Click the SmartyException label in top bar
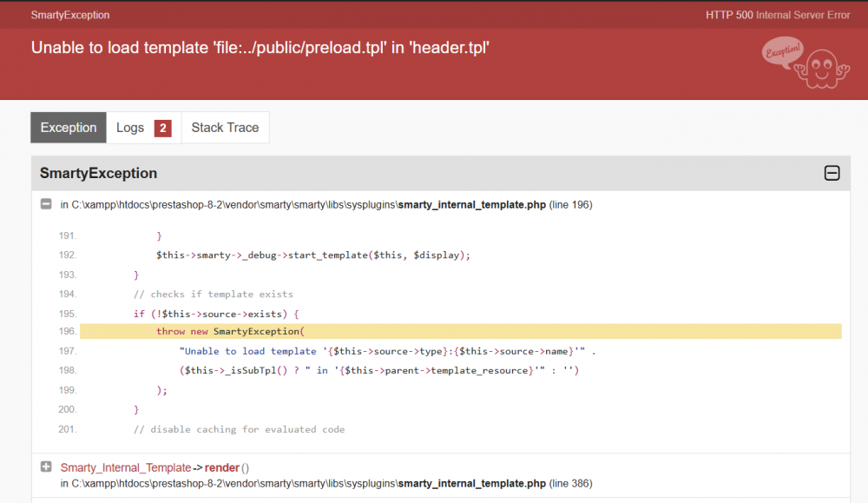The height and width of the screenshot is (503, 868). coord(70,15)
